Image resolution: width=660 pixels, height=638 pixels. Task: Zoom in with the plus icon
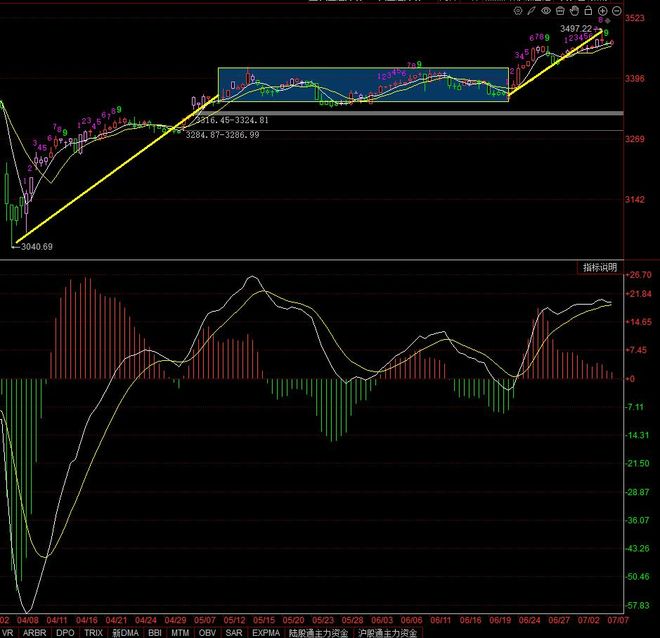coord(602,10)
